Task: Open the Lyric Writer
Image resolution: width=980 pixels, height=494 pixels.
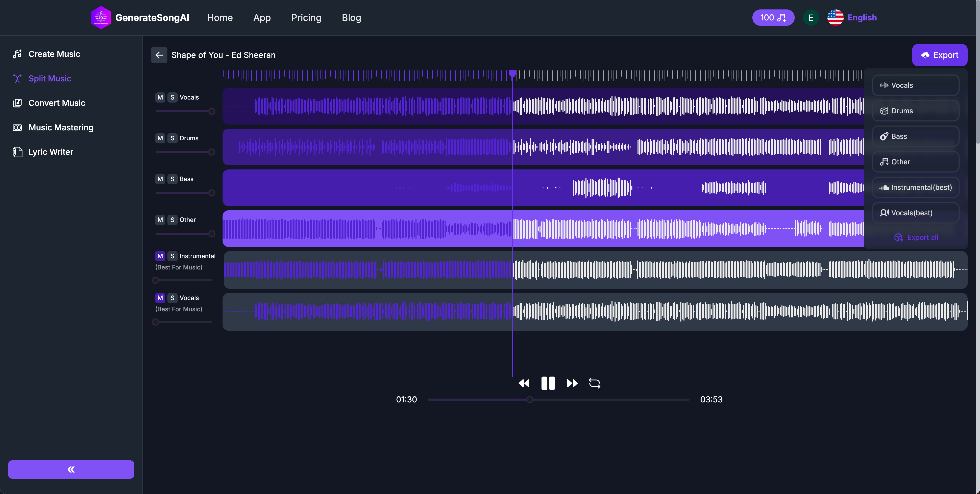Action: click(51, 152)
